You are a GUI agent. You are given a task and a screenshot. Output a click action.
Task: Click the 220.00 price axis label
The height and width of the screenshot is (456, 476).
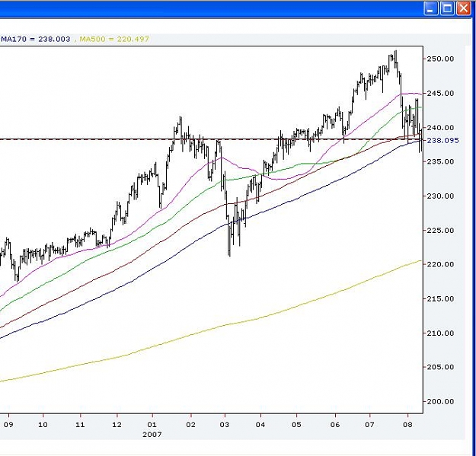pyautogui.click(x=440, y=264)
